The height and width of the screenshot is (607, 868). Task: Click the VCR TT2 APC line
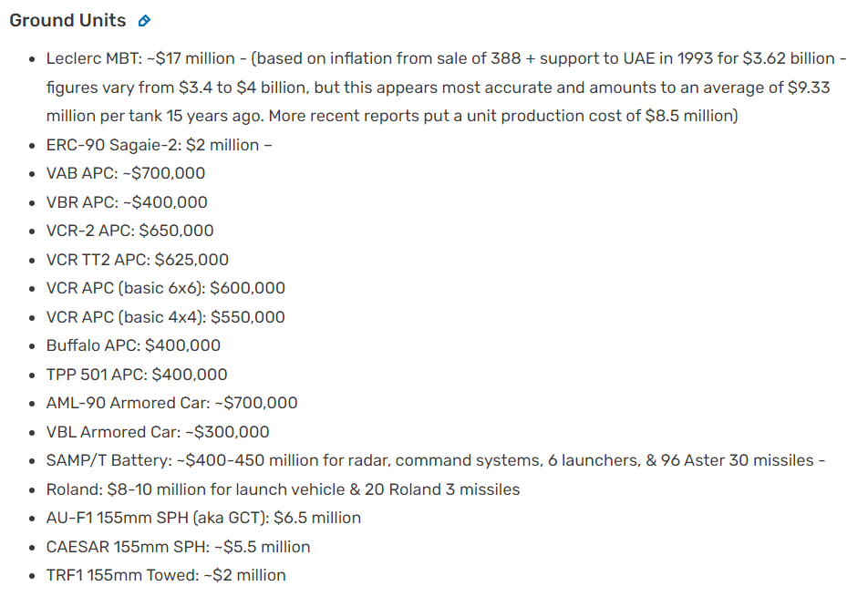(138, 260)
